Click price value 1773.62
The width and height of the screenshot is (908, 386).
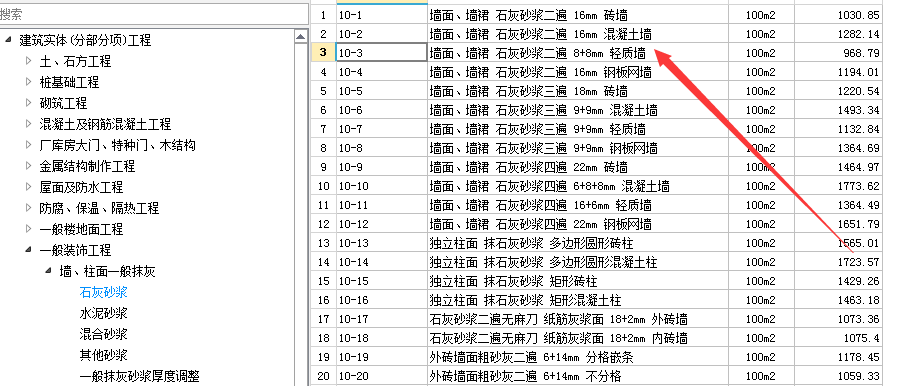tap(858, 186)
